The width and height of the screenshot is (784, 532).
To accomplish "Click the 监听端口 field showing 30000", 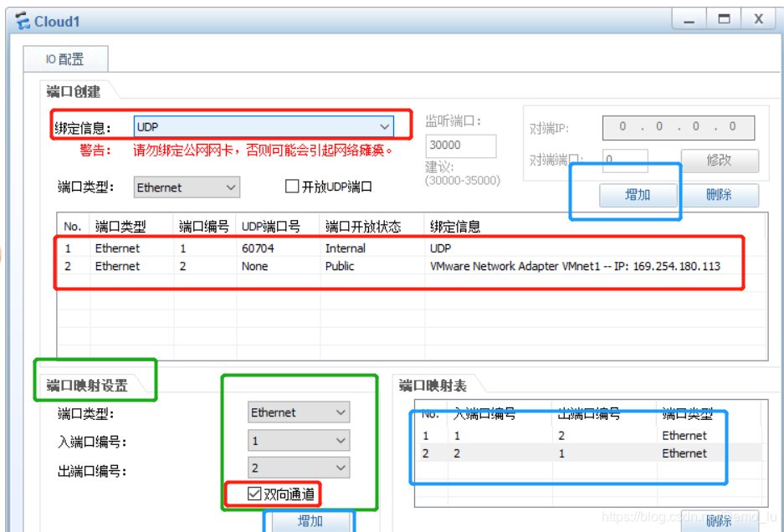I will pos(460,146).
